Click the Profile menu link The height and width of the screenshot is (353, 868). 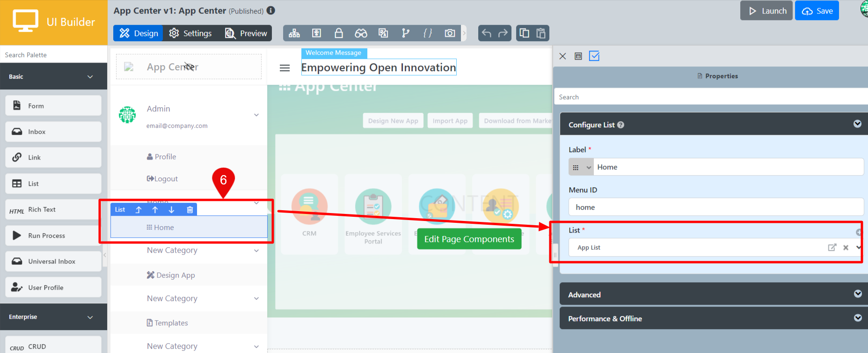[161, 157]
